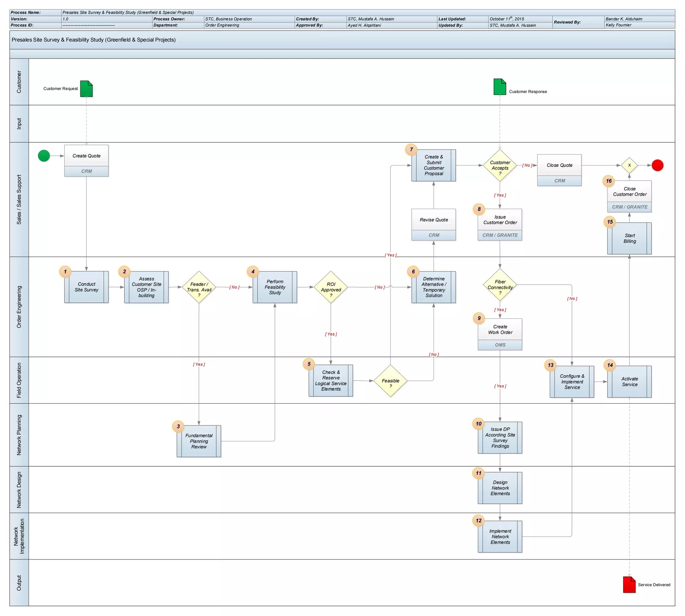685x616 pixels.
Task: Click the step 13 number badge
Action: tap(551, 365)
